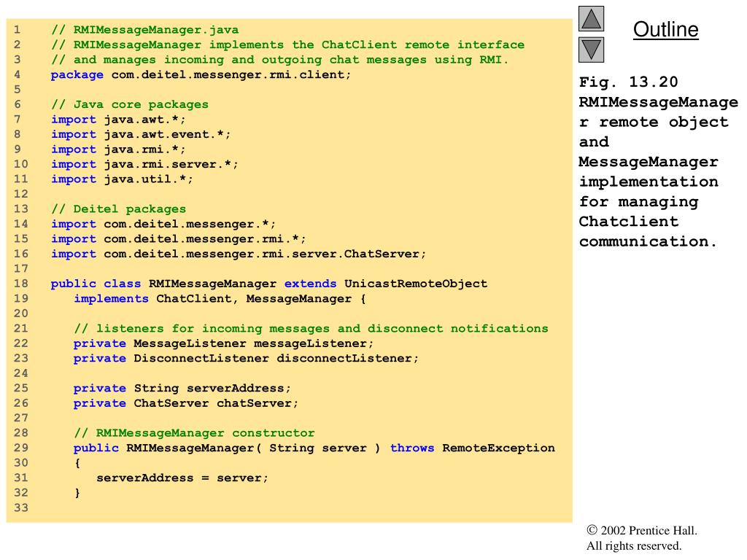Screen dimensions: 747x560
Task: Click 'implements ChatClient, MessageManager {' line
Action: [x=220, y=298]
